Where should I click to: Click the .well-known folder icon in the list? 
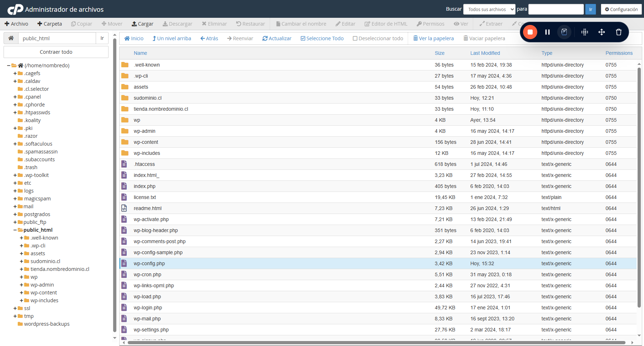(125, 65)
